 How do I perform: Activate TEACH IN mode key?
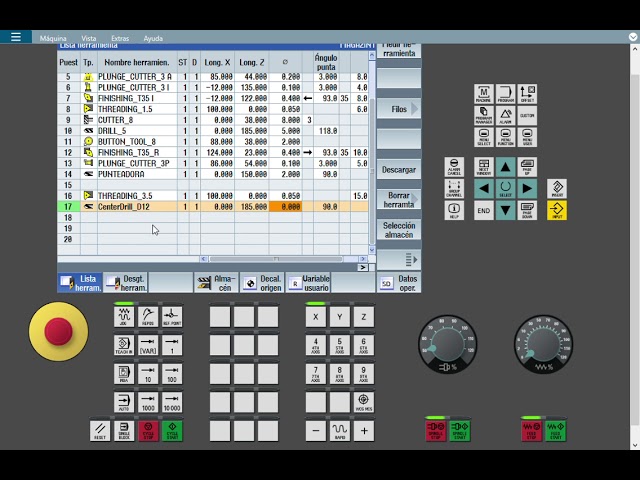point(124,345)
